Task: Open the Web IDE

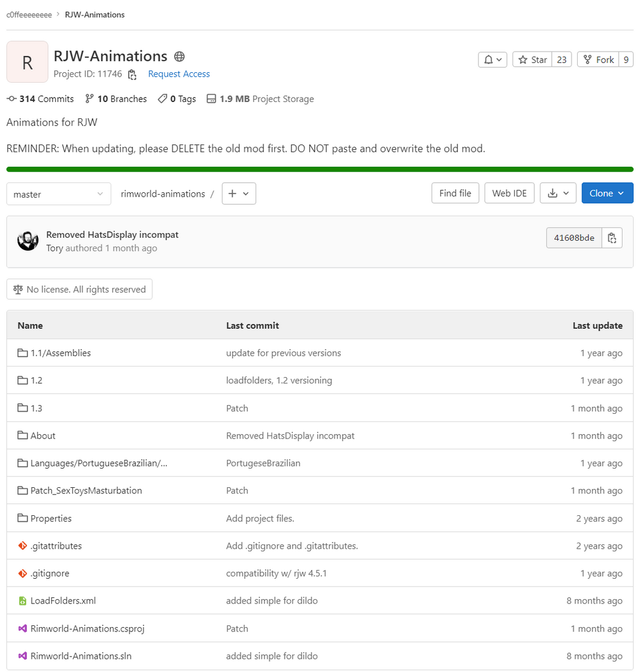Action: (x=509, y=194)
